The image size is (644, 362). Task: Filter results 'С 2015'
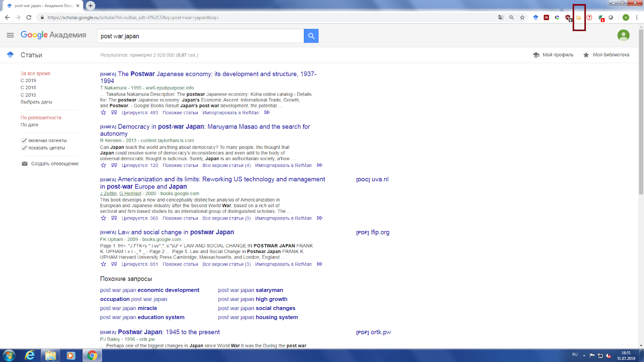(x=28, y=95)
